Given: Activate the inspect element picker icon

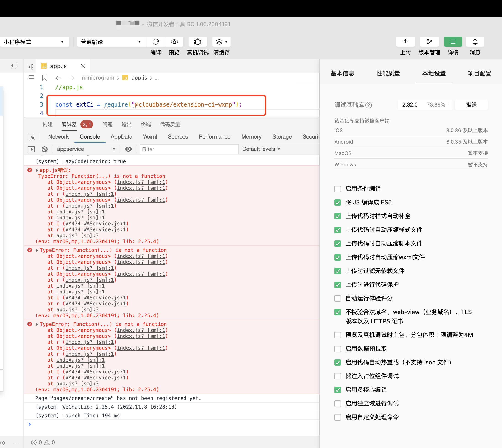Looking at the screenshot, I should pyautogui.click(x=32, y=137).
